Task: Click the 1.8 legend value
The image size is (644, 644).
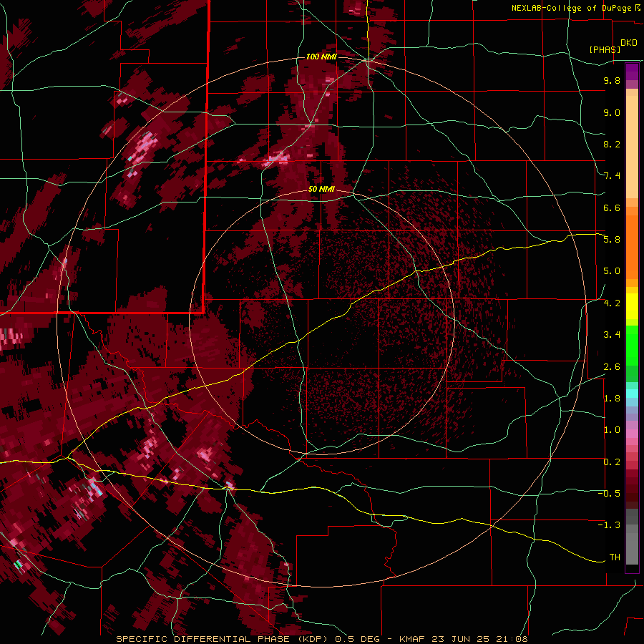Action: pyautogui.click(x=612, y=399)
